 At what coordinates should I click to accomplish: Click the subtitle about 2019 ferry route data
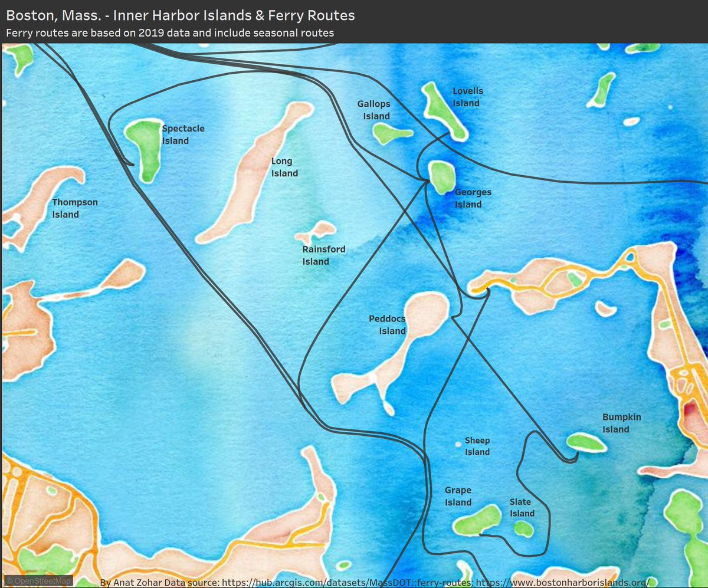[x=170, y=33]
